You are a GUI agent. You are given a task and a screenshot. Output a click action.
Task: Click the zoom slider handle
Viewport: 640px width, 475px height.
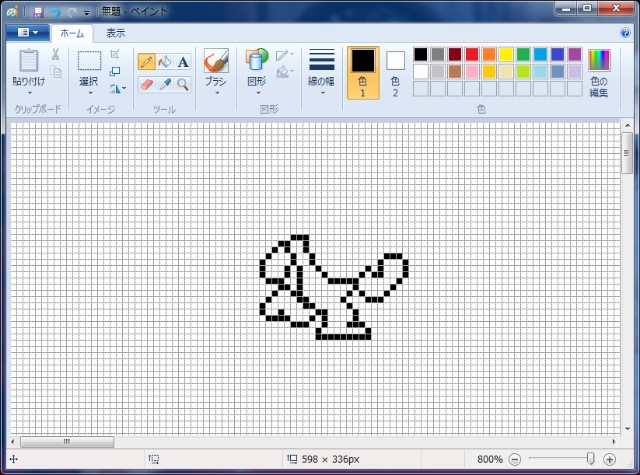coord(590,459)
